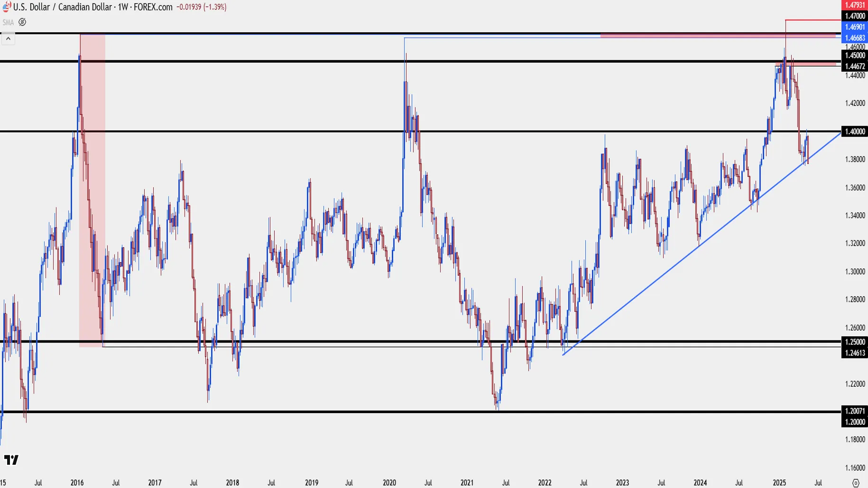The image size is (868, 488).
Task: Click the 2018 time axis label
Action: pos(232,483)
